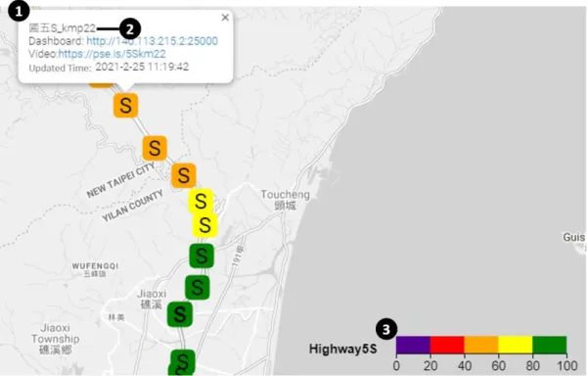
Task: Click the red 20-40 legend swatch
Action: point(447,345)
